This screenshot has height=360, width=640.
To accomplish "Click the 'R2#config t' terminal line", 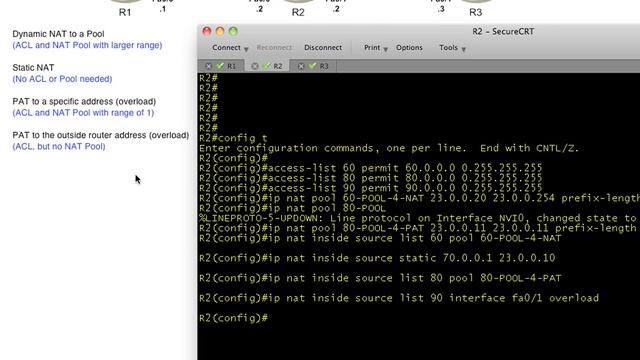I will click(x=233, y=138).
